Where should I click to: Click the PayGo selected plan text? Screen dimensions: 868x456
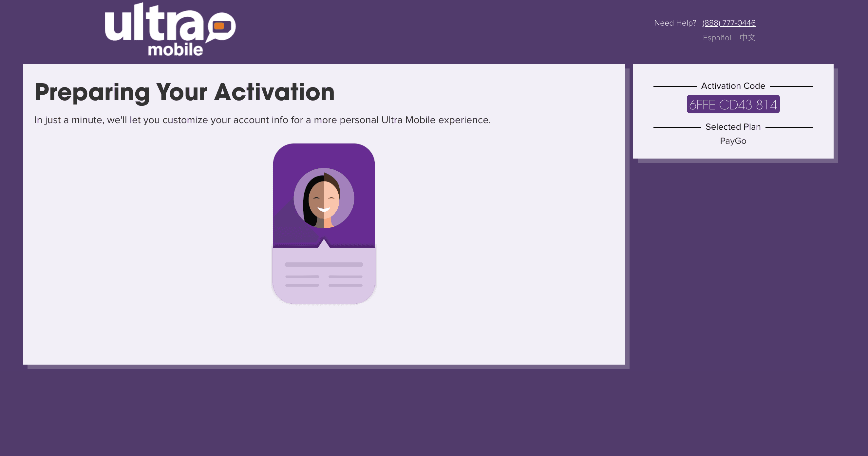733,141
